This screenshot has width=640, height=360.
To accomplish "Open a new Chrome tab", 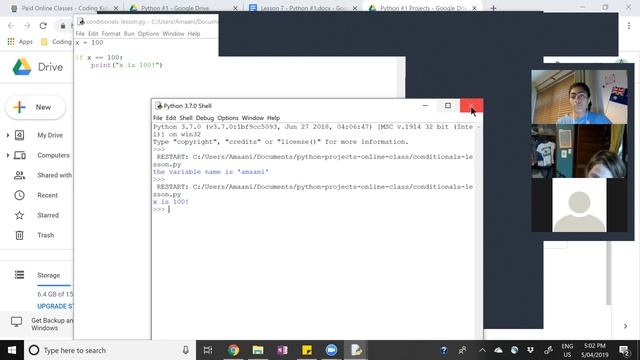I will click(x=493, y=8).
